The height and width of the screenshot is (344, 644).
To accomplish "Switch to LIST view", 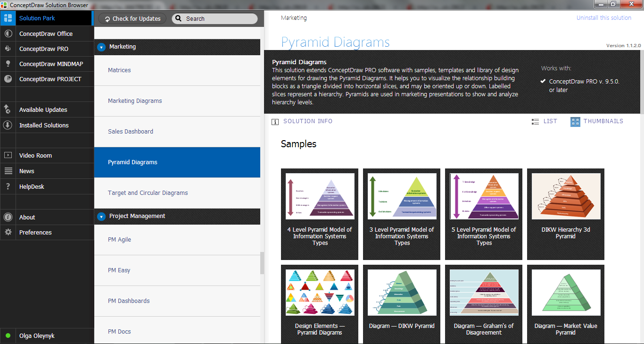I will [x=544, y=121].
